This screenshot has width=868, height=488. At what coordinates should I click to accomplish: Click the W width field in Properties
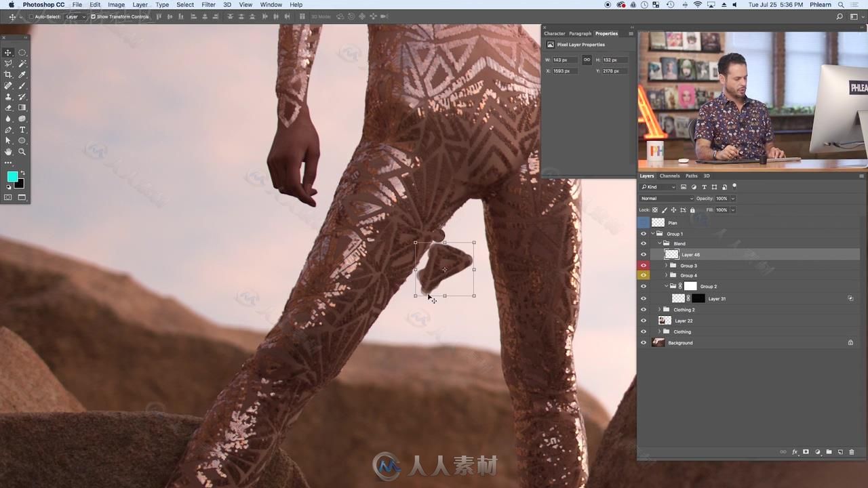tap(565, 60)
